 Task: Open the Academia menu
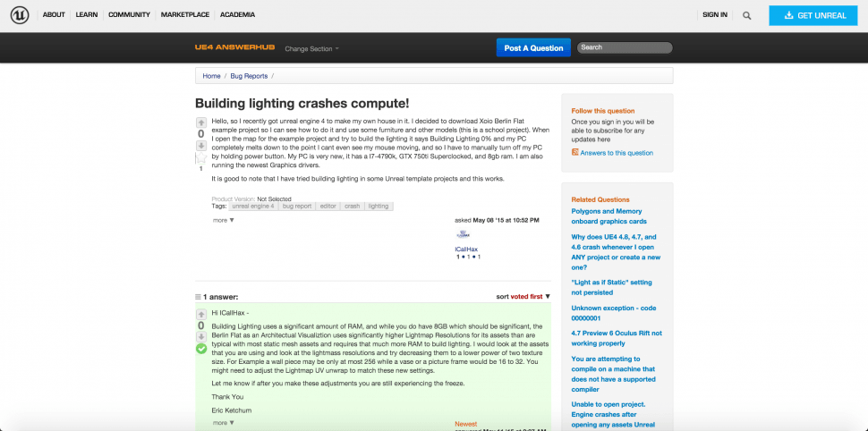(237, 15)
